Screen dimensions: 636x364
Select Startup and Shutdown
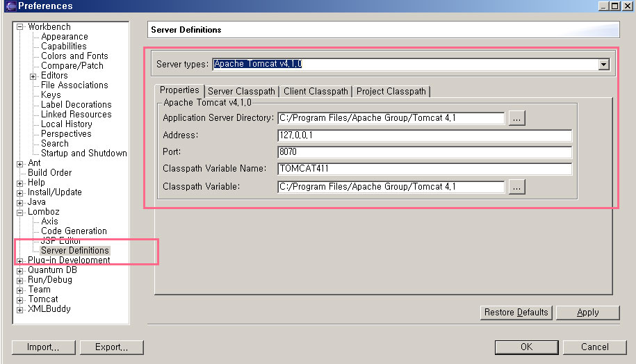pyautogui.click(x=84, y=154)
